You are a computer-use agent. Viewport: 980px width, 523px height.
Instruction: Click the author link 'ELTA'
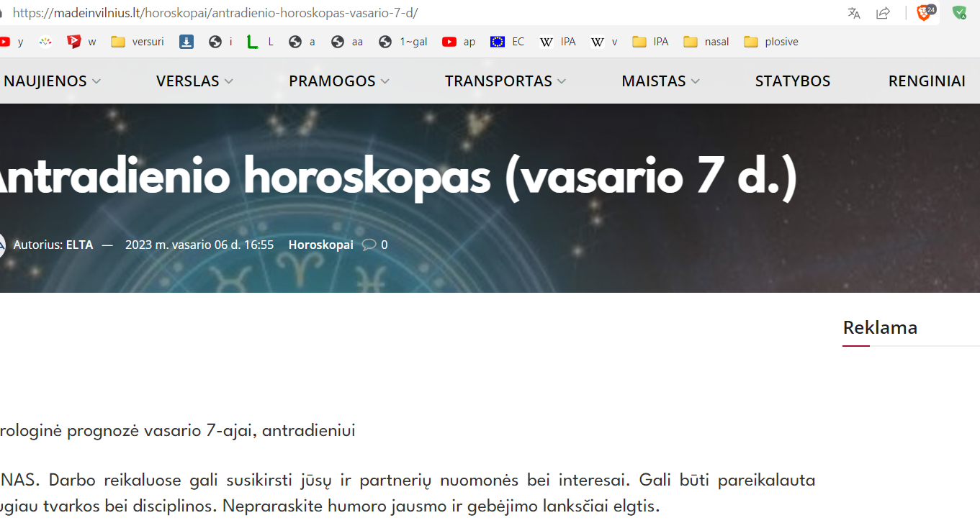(81, 244)
